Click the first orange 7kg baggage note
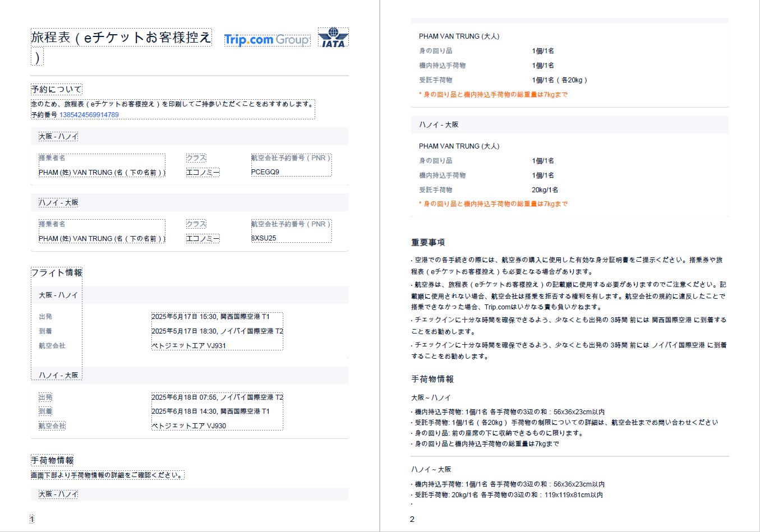Viewport: 760px width, 532px height. click(x=493, y=95)
